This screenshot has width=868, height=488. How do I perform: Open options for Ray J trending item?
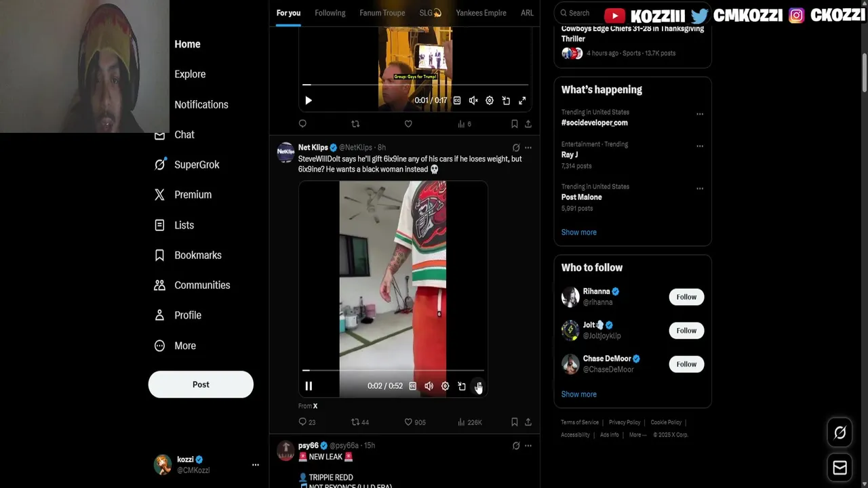tap(700, 146)
